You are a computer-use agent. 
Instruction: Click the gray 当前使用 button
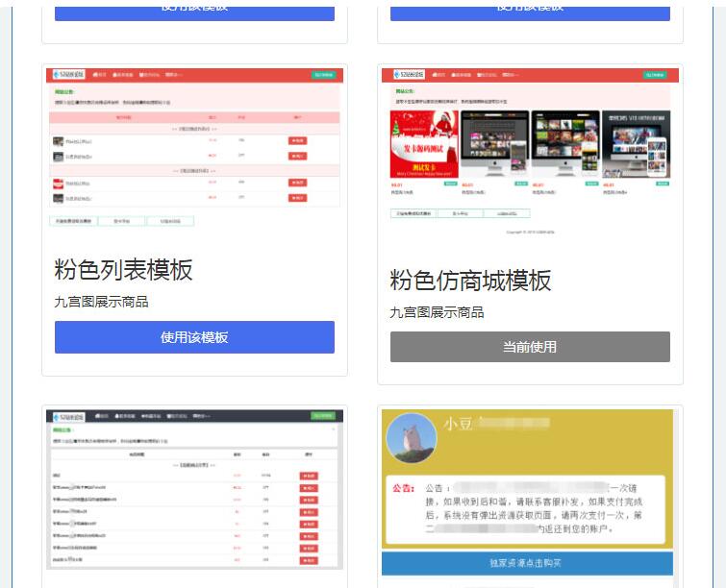pos(530,347)
